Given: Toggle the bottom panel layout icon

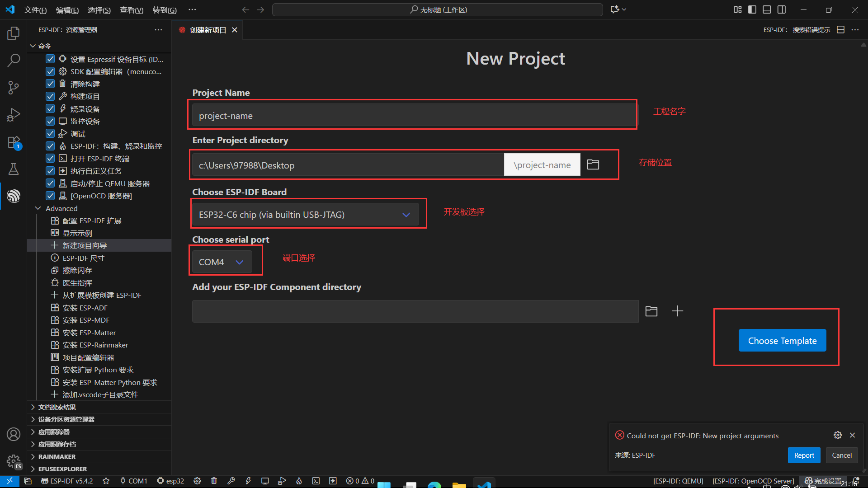Looking at the screenshot, I should [x=767, y=9].
